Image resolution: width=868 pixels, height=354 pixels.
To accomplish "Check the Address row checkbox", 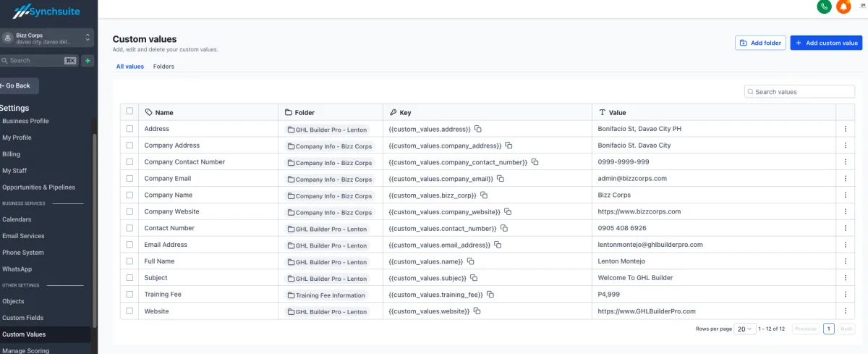I will [129, 129].
